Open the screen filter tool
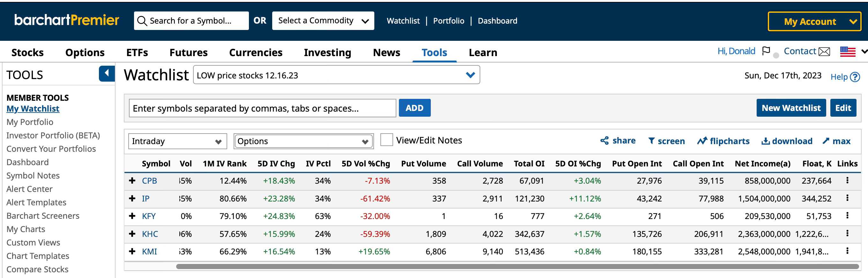 [x=667, y=141]
